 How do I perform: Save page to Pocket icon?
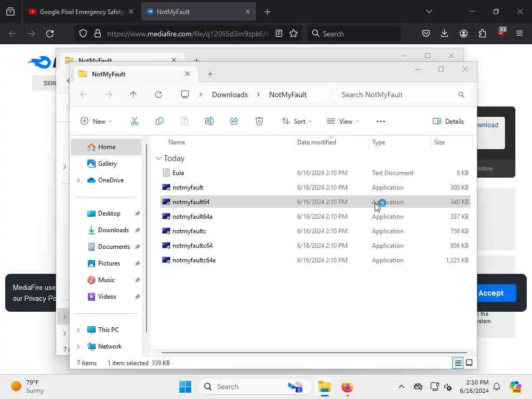click(426, 33)
